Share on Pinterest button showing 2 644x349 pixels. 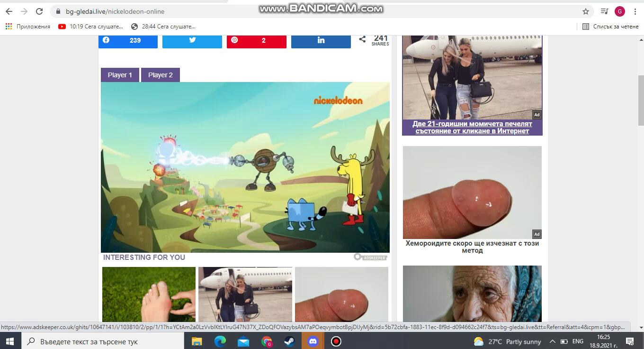point(256,40)
